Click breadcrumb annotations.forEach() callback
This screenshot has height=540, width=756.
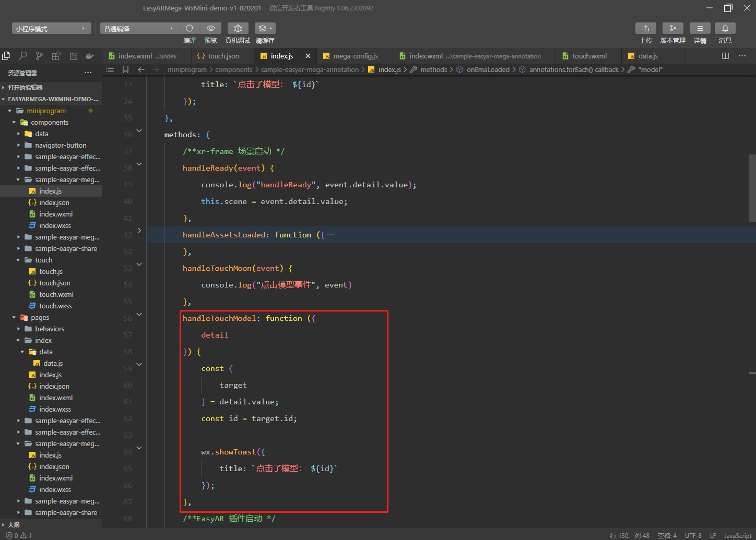pos(574,69)
